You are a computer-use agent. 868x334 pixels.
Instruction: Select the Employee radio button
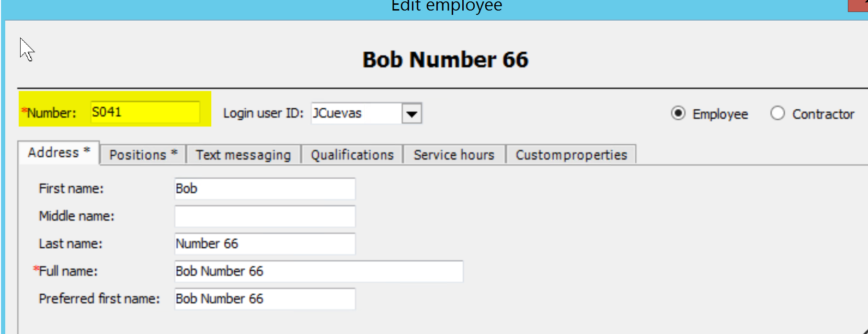(678, 114)
